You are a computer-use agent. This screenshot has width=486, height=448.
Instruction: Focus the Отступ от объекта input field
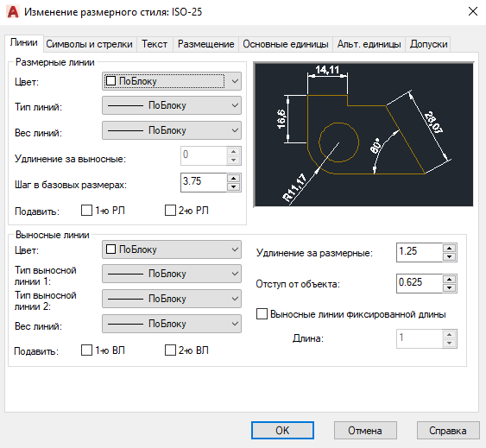[x=419, y=283]
